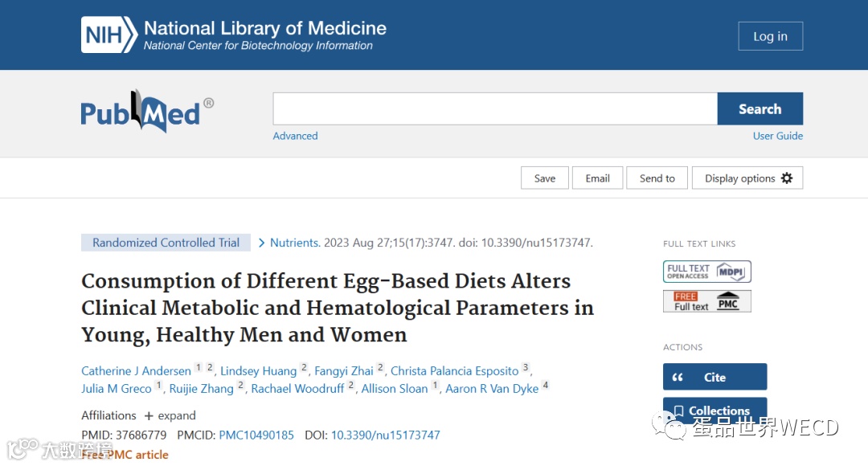Image resolution: width=868 pixels, height=466 pixels.
Task: Click the chevron before the Nutrients journal
Action: [x=261, y=243]
